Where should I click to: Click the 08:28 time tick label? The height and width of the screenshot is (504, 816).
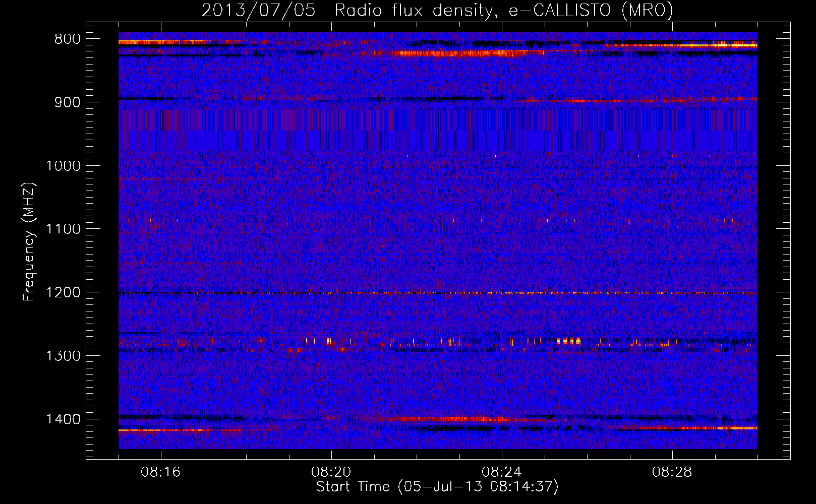pyautogui.click(x=672, y=472)
